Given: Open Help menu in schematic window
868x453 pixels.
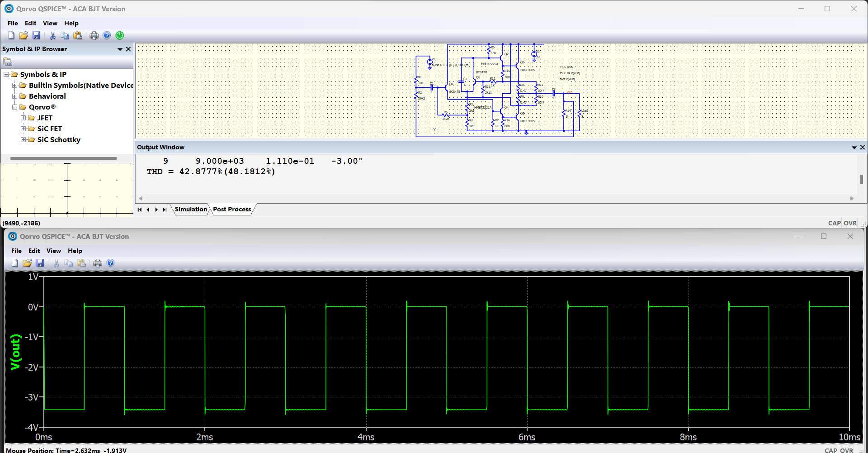Looking at the screenshot, I should (x=71, y=23).
